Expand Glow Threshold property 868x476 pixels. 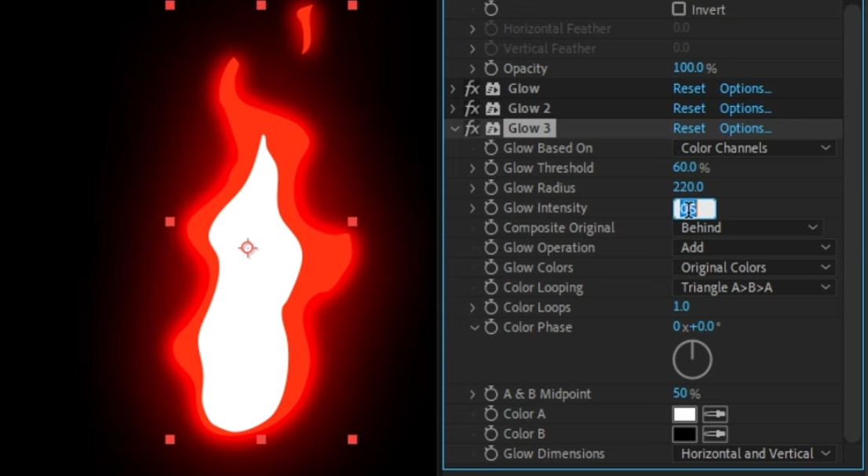(x=472, y=168)
